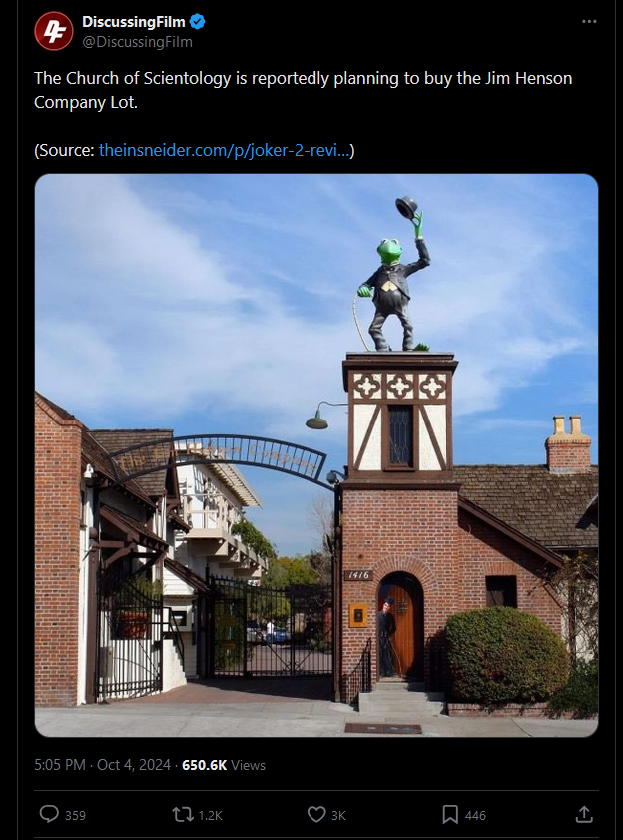
Task: Click the 446 bookmarks count
Action: (475, 815)
